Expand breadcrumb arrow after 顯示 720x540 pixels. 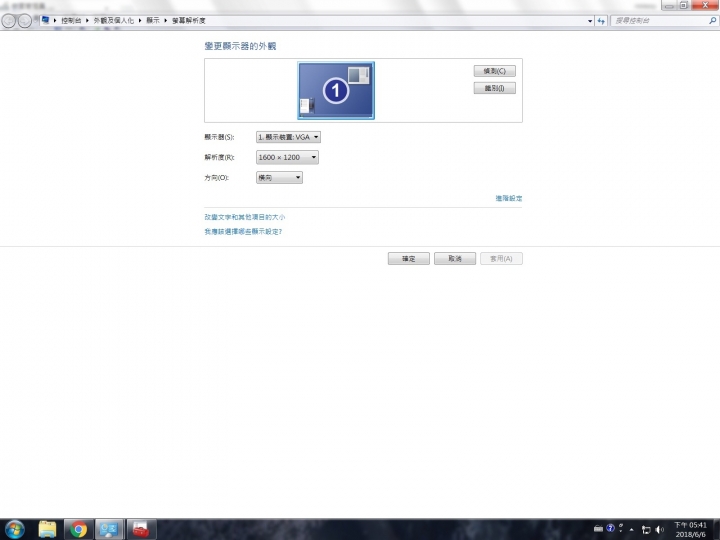(165, 21)
